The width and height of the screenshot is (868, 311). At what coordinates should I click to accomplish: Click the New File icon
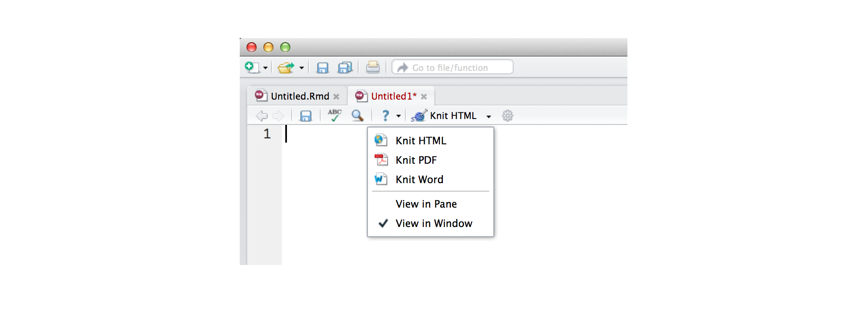pos(252,68)
